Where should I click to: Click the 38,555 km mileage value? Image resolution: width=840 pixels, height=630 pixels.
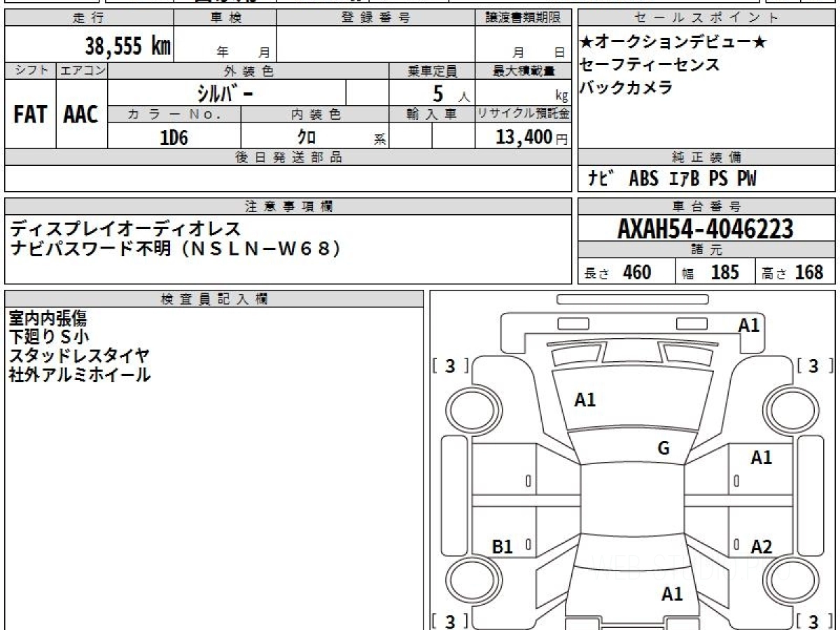(x=128, y=46)
